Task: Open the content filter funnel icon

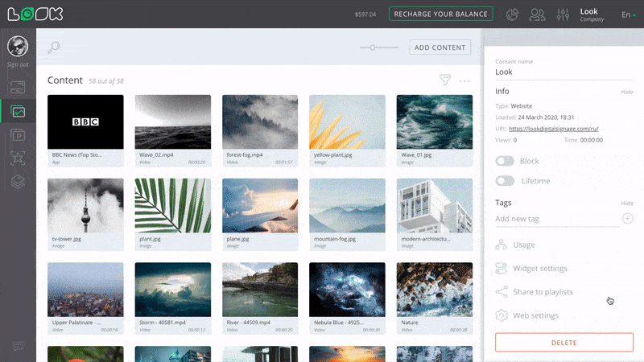Action: pos(444,80)
